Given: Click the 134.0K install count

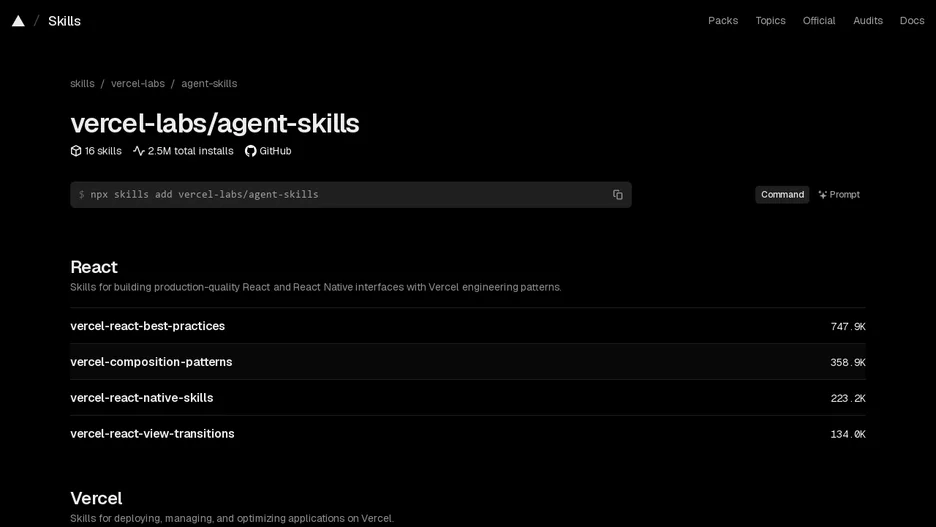Looking at the screenshot, I should (848, 434).
